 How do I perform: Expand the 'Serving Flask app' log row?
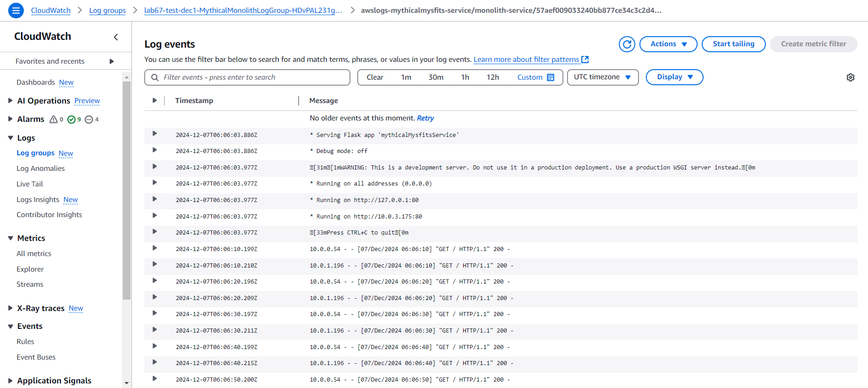tap(155, 133)
